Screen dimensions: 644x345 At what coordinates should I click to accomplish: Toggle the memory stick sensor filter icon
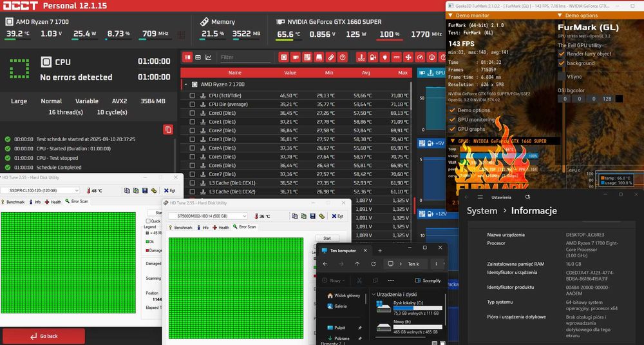330,57
